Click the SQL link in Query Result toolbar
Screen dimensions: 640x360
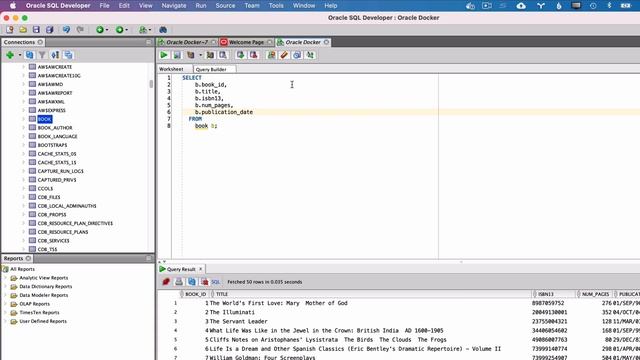[216, 282]
